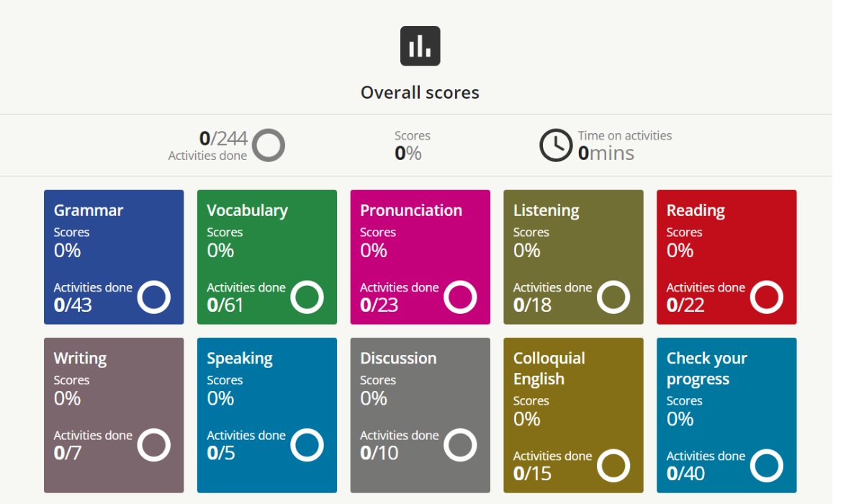The height and width of the screenshot is (504, 864).
Task: Select the Pronunciation category title
Action: (411, 210)
